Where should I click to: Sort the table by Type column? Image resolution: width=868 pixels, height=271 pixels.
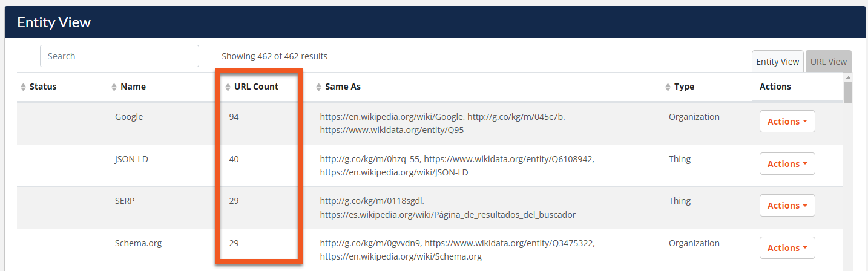(x=680, y=87)
